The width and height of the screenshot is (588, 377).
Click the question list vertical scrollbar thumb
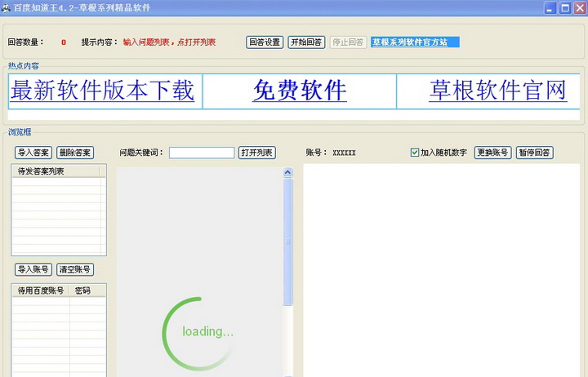[287, 242]
